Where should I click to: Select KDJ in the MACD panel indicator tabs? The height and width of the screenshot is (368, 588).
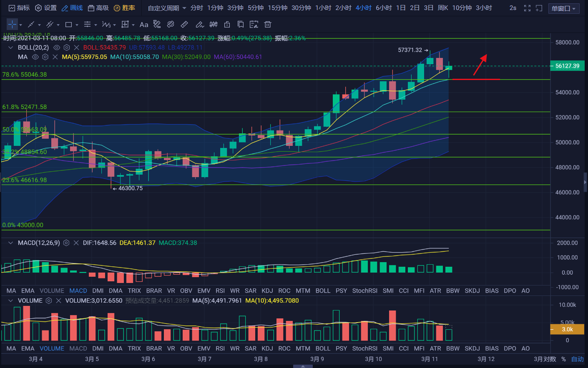click(x=267, y=290)
